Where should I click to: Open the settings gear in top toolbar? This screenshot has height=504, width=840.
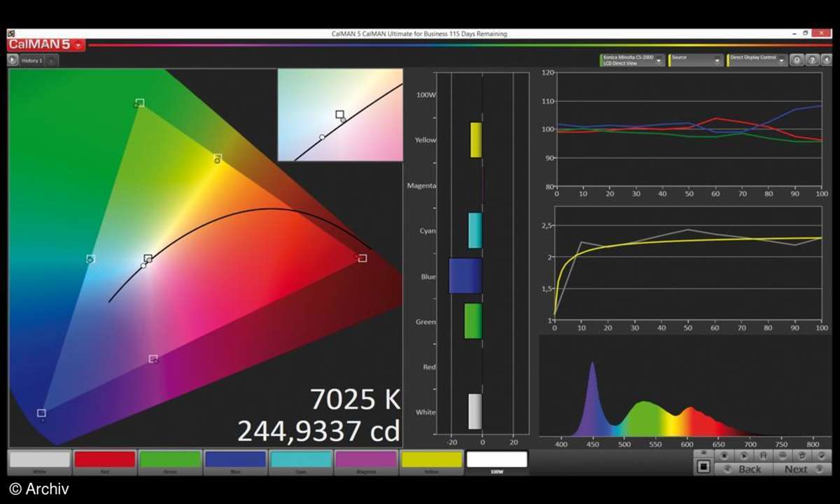[x=797, y=60]
